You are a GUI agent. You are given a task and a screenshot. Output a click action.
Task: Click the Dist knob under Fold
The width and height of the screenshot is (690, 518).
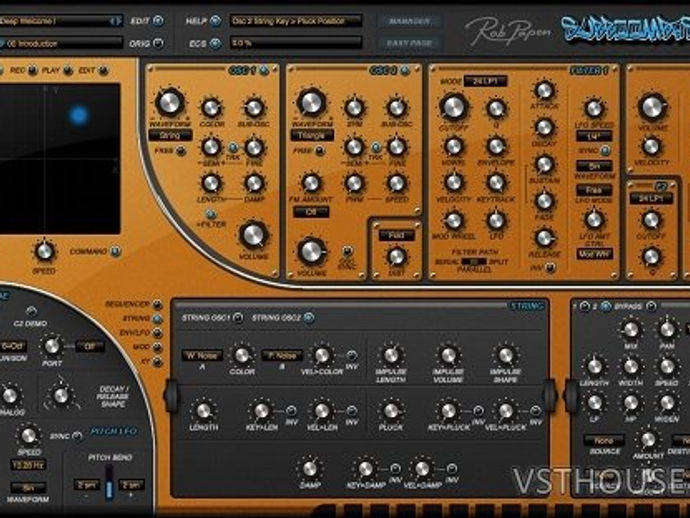pyautogui.click(x=396, y=257)
